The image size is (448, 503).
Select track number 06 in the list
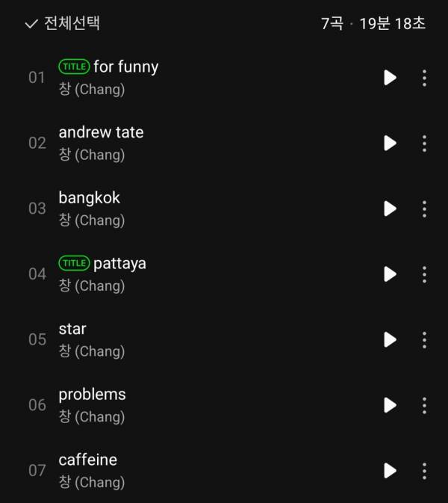pos(37,405)
